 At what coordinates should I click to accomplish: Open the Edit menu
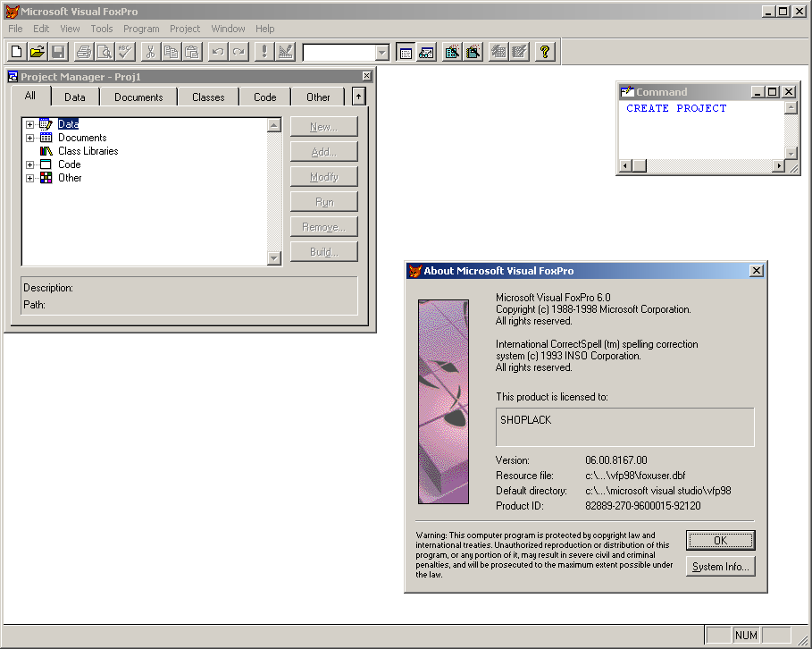point(41,29)
